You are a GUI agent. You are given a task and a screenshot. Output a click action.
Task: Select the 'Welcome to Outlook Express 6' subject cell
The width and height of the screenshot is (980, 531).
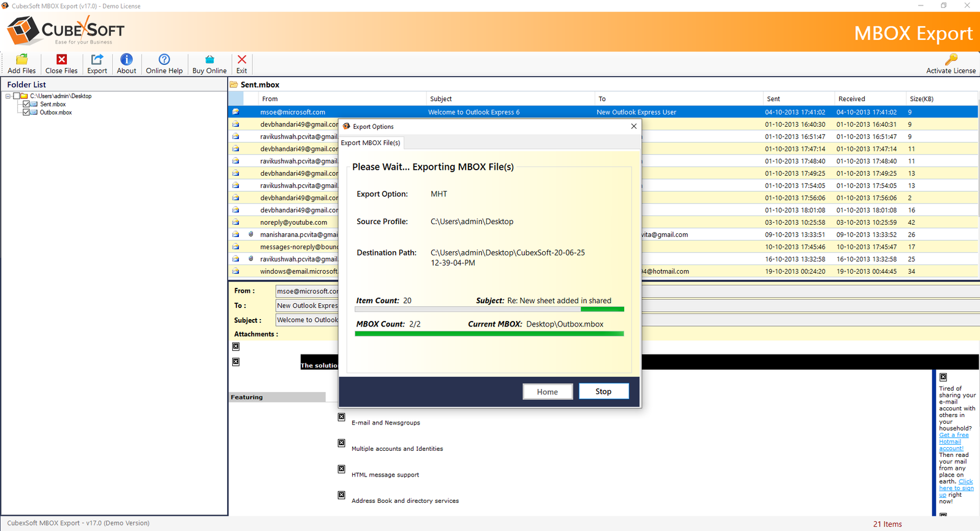473,112
